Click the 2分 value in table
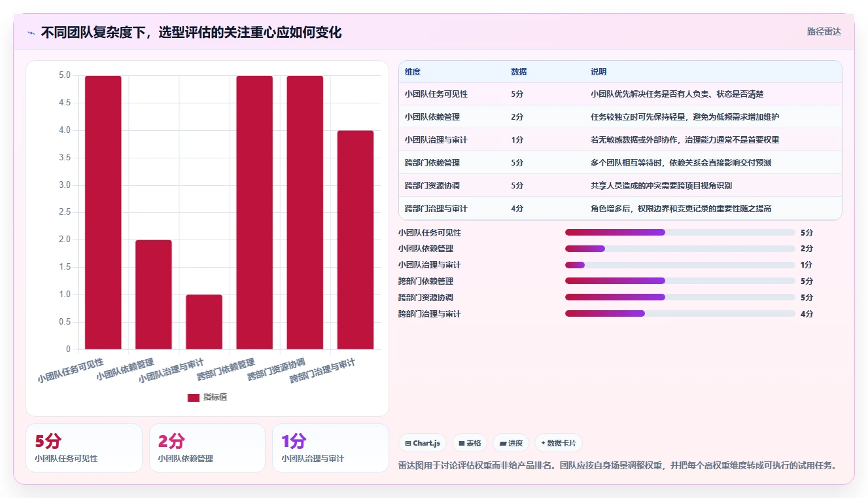The image size is (868, 498). [517, 117]
